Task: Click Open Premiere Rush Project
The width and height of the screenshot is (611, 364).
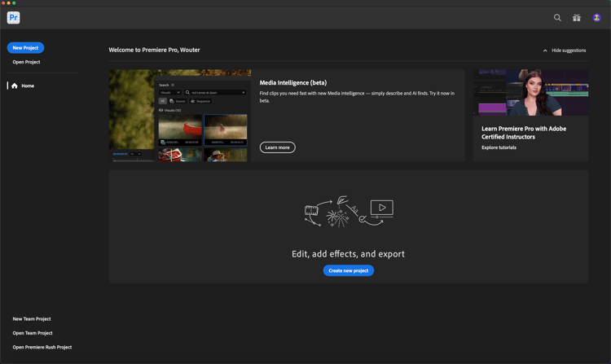Action: pos(42,347)
